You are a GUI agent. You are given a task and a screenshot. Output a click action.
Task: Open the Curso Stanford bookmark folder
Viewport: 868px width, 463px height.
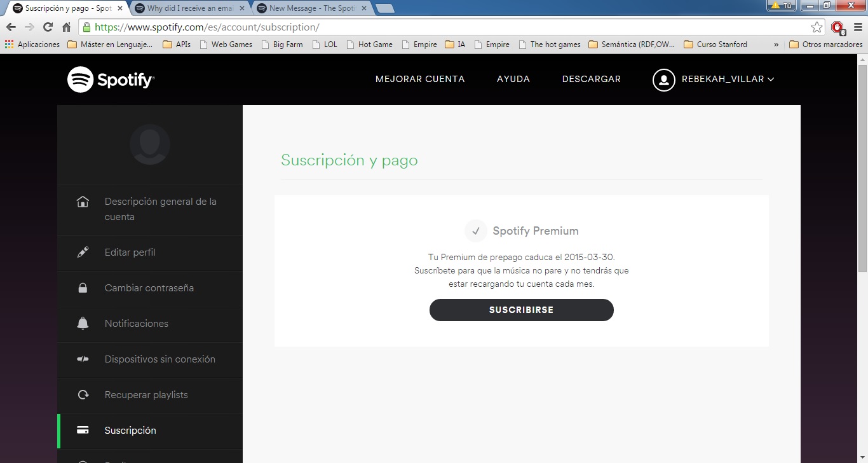point(715,45)
